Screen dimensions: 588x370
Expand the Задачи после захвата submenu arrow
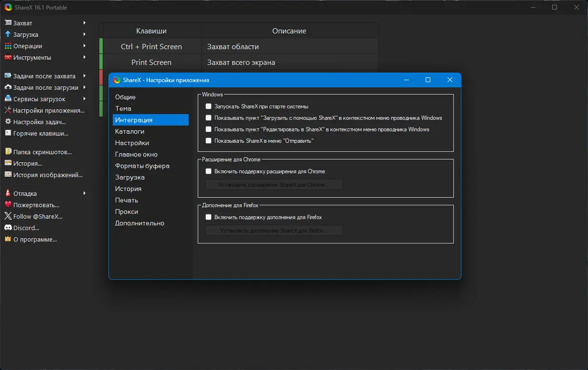85,76
